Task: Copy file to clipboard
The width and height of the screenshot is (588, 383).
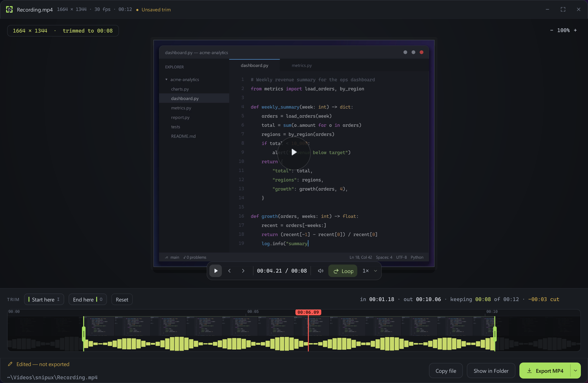Action: pyautogui.click(x=446, y=371)
